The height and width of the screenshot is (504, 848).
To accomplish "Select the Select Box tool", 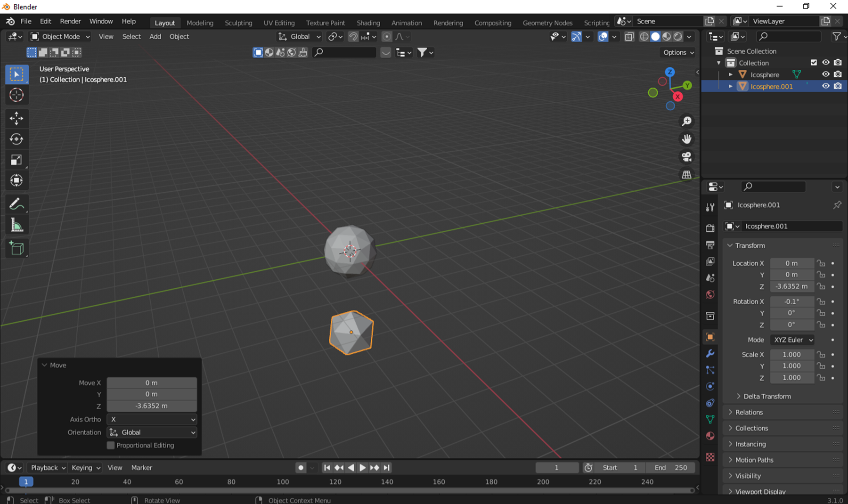I will pos(16,74).
